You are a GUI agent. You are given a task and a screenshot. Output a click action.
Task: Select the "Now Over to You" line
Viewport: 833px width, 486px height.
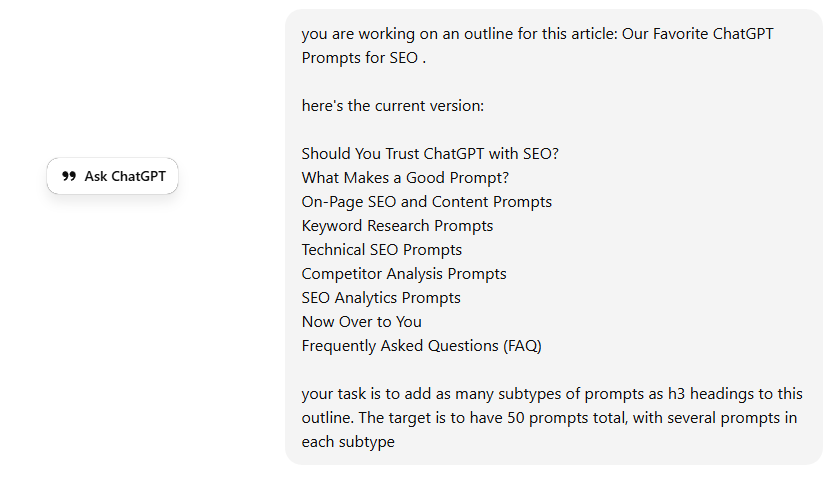tap(361, 322)
